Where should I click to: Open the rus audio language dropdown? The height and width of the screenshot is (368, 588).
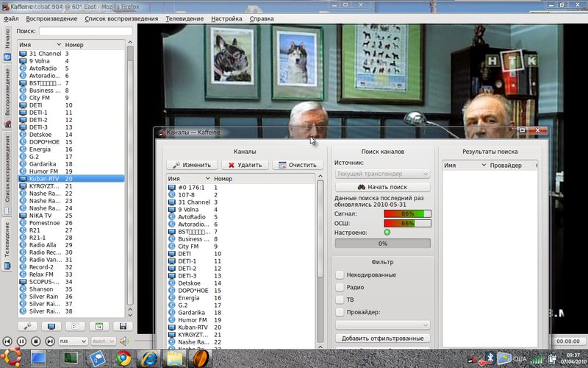pos(71,342)
